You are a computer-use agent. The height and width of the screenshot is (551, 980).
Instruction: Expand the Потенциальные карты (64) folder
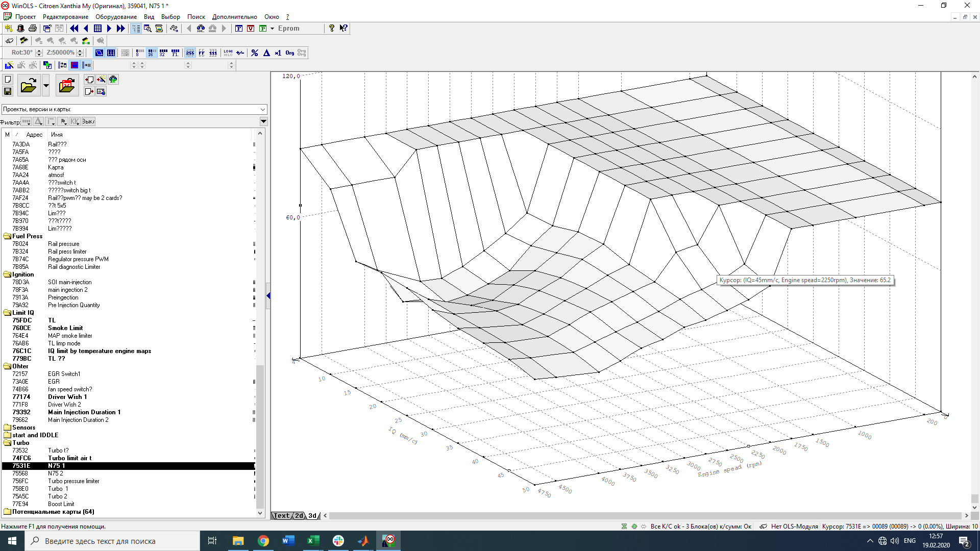click(x=7, y=512)
